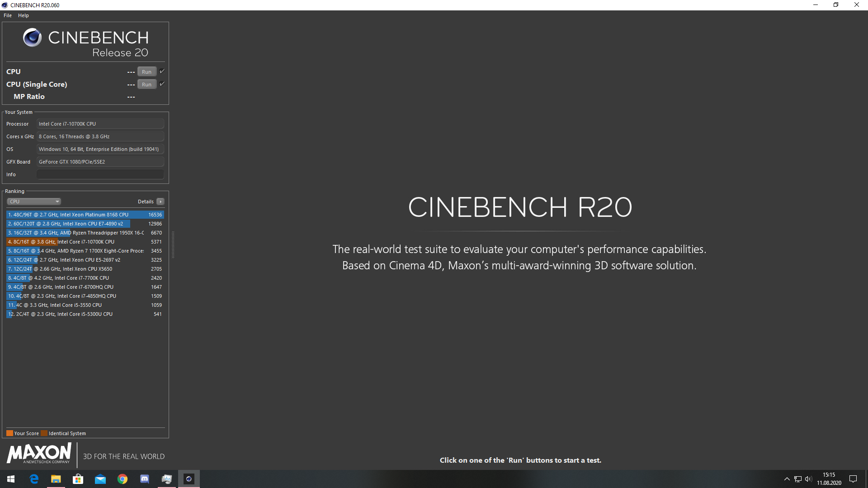The width and height of the screenshot is (868, 488).
Task: Open the Help menu
Action: (x=24, y=15)
